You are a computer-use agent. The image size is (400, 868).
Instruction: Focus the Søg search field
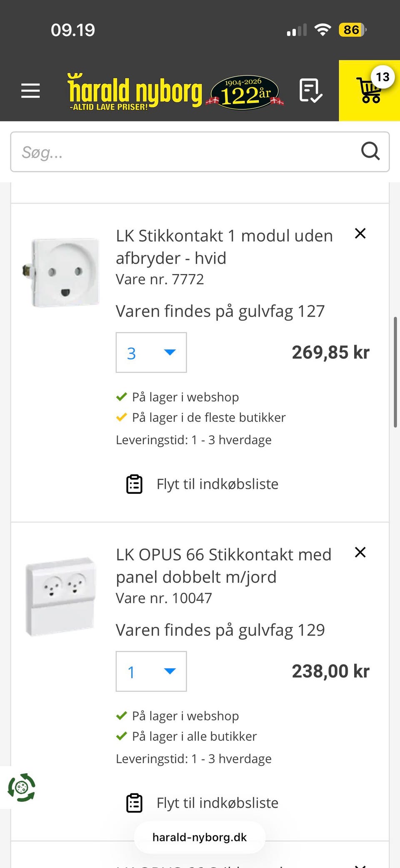(x=183, y=152)
